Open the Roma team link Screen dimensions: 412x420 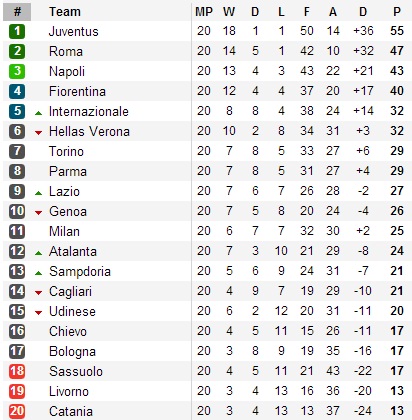[66, 52]
